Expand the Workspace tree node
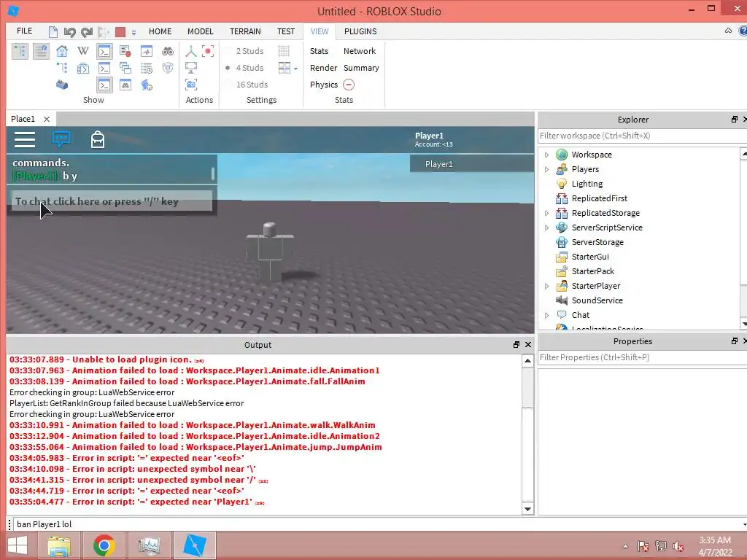Image resolution: width=747 pixels, height=560 pixels. click(546, 155)
